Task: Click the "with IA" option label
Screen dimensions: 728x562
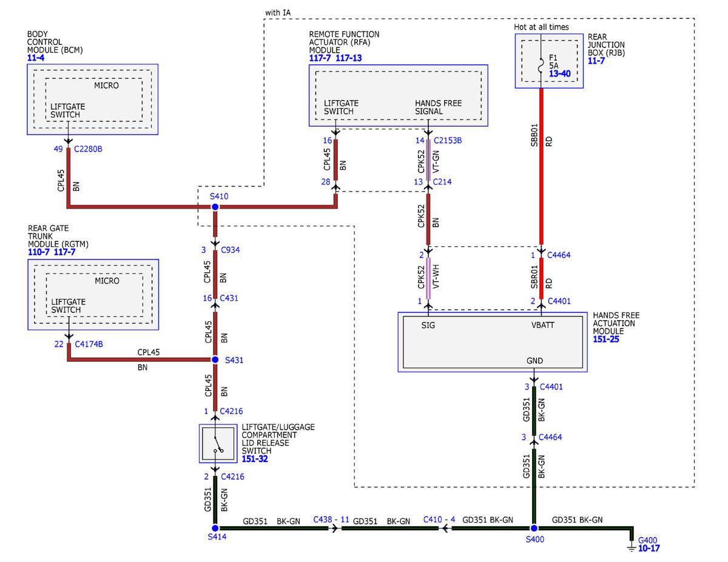Action: pyautogui.click(x=278, y=12)
